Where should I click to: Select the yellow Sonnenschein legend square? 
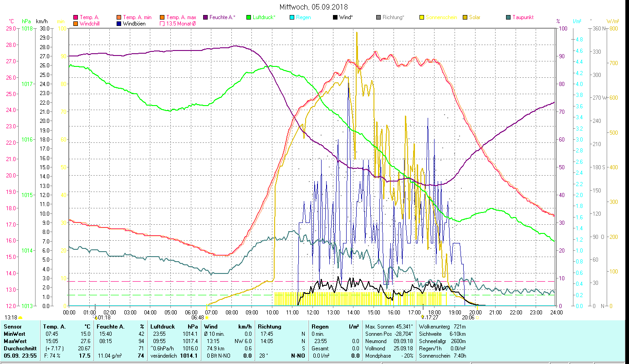pyautogui.click(x=422, y=17)
